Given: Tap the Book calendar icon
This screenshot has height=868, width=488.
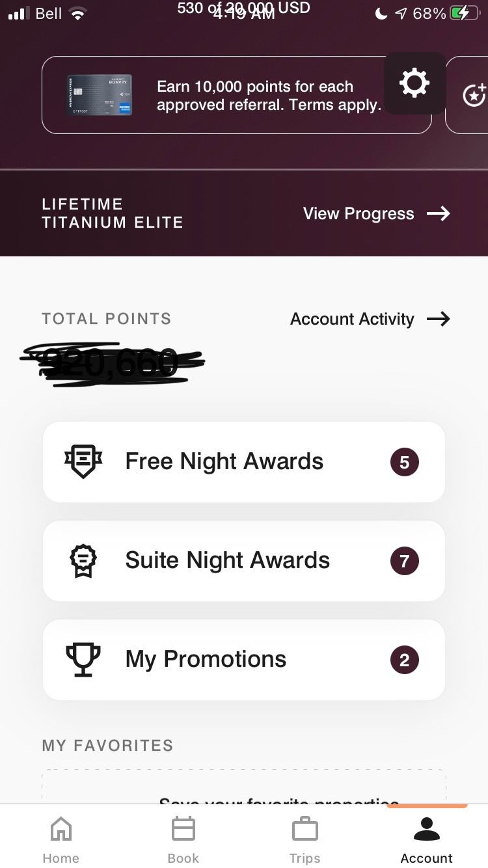Looking at the screenshot, I should coord(183,830).
